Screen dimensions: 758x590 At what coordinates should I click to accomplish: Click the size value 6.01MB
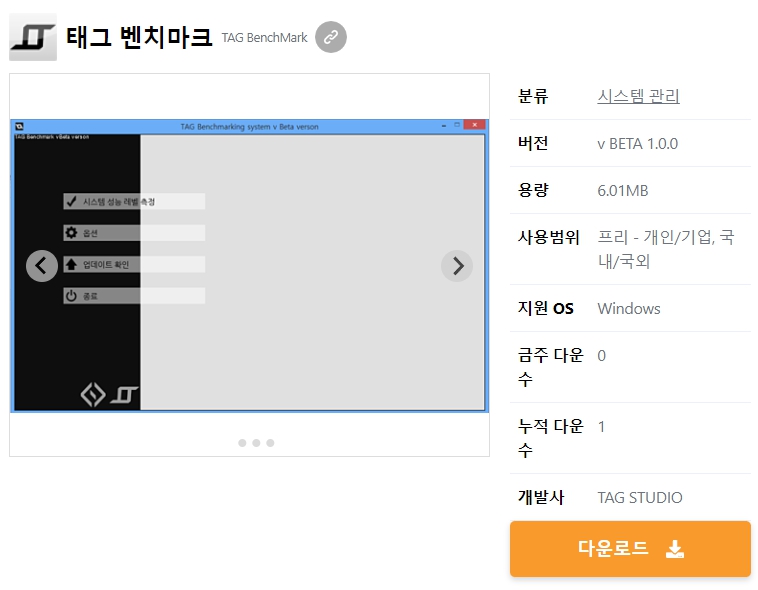(623, 191)
